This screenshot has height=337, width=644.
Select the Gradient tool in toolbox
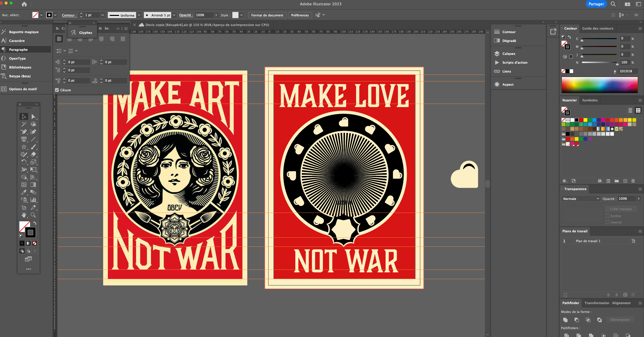coord(33,185)
